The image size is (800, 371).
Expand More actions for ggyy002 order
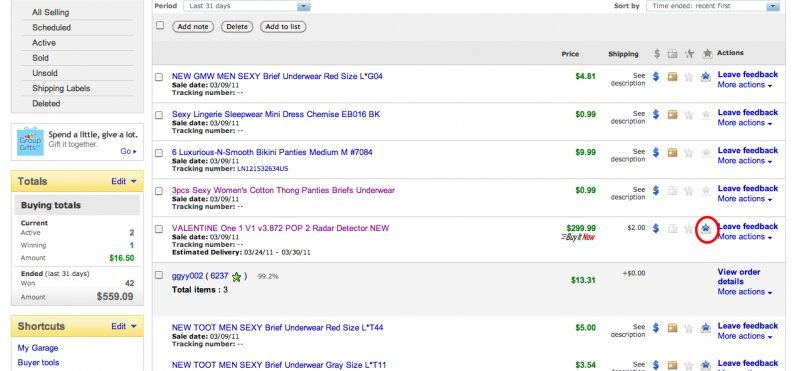click(x=745, y=292)
